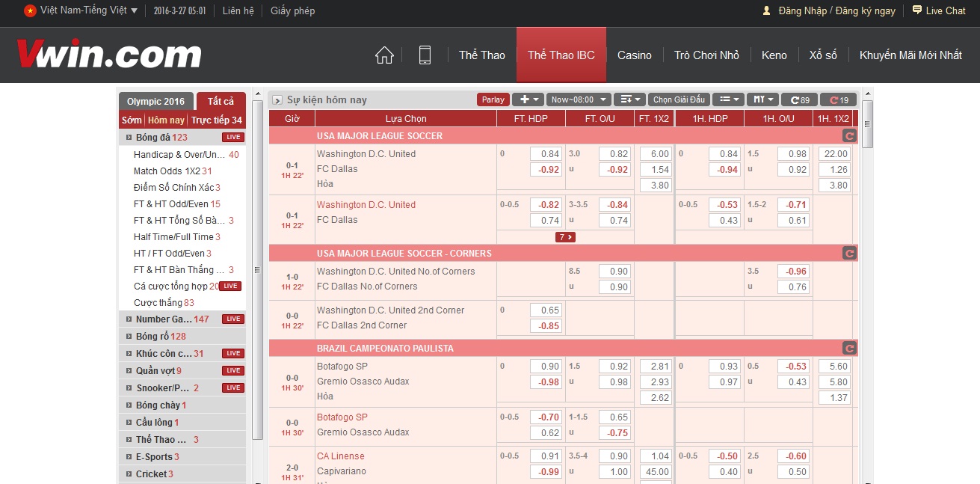Viewport: 980px width, 484px height.
Task: Click the LIVE badge next to Bóng đá
Action: 232,138
